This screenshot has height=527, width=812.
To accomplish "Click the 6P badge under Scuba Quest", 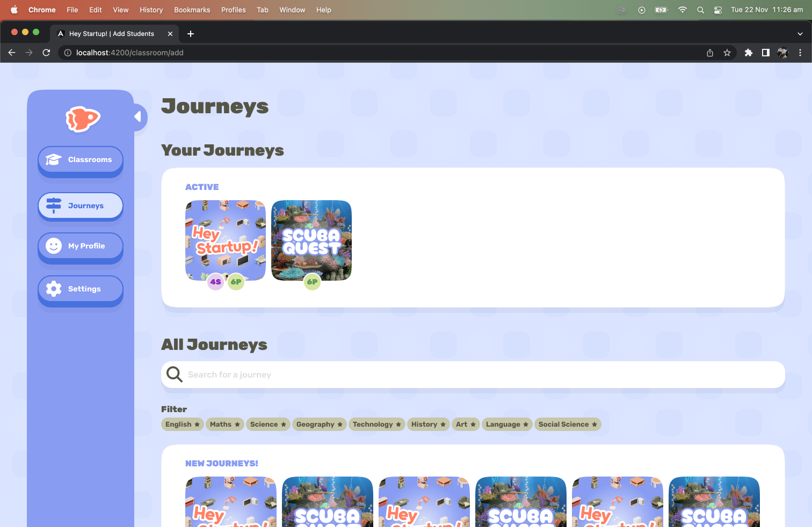I will [312, 282].
